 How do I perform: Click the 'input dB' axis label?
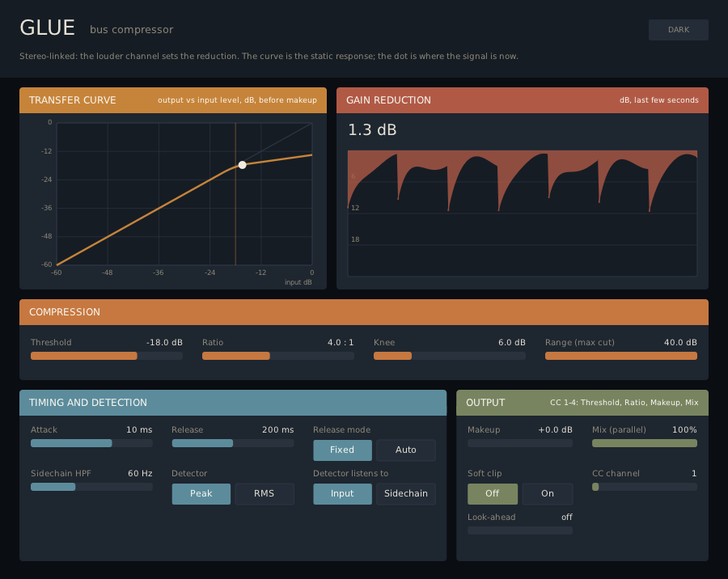(x=298, y=282)
